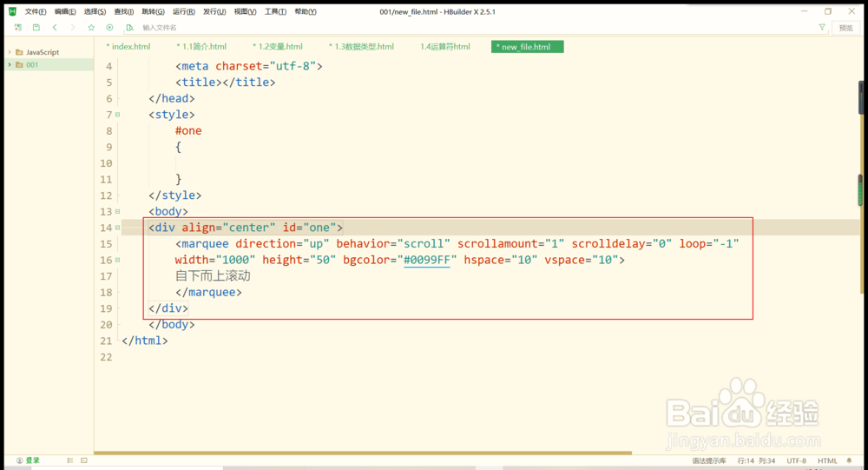Click the 预览 preview button
This screenshot has height=470, width=868.
(x=845, y=28)
